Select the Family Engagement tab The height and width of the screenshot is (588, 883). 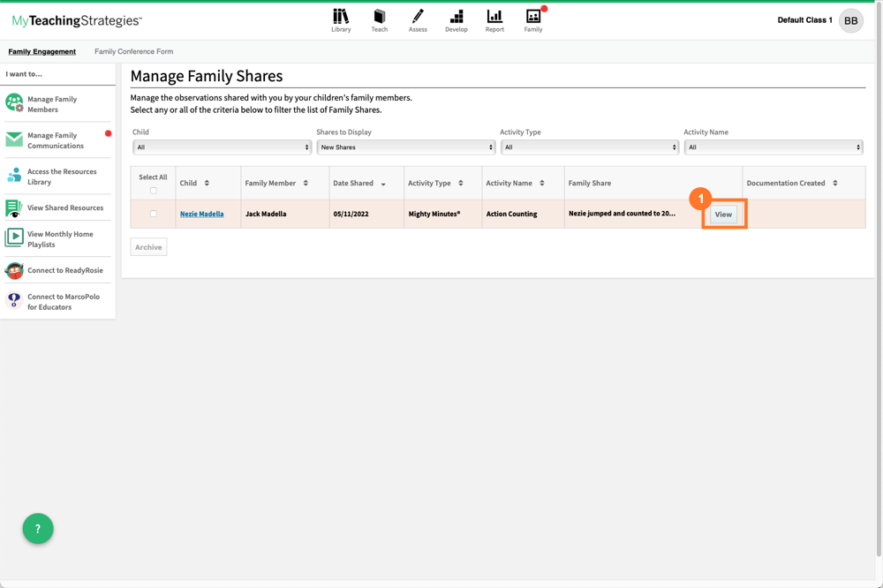(x=42, y=51)
